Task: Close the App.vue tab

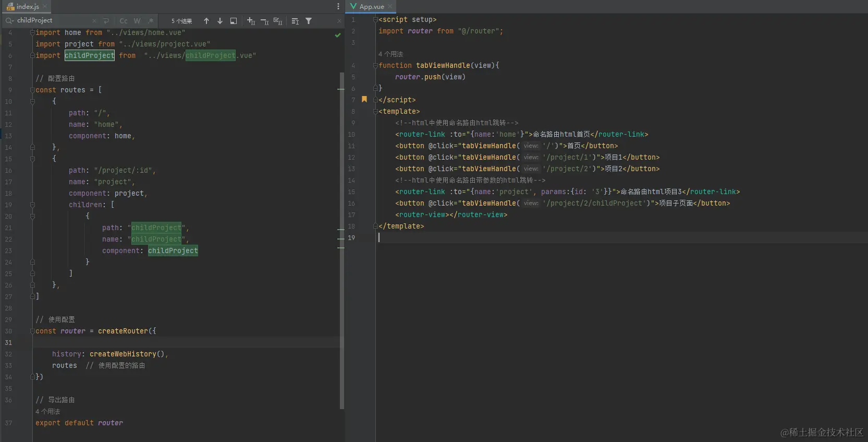Action: [390, 6]
